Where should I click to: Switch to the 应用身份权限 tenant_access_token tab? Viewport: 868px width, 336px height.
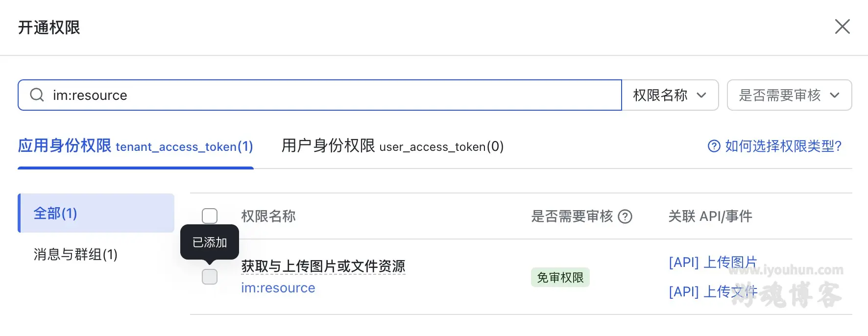(135, 146)
